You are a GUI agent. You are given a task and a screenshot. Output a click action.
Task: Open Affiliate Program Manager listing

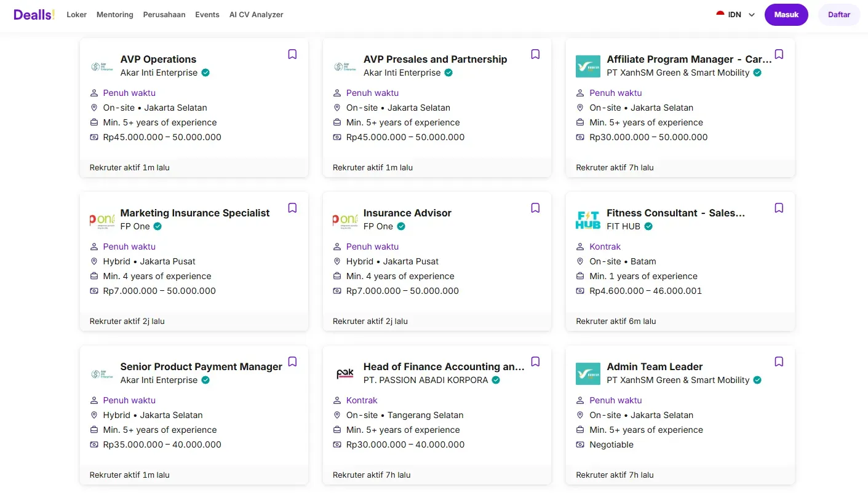click(x=689, y=59)
